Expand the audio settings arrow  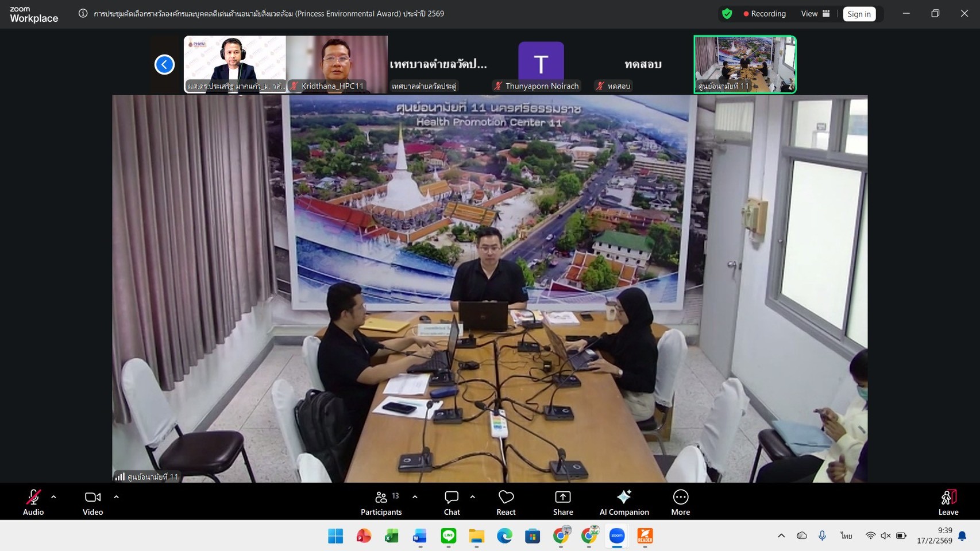point(53,497)
